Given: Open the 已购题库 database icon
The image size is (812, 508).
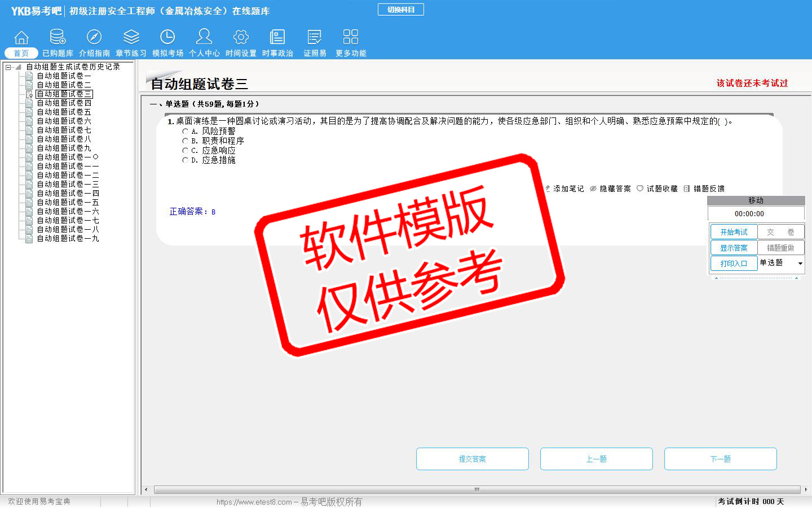Looking at the screenshot, I should pos(58,37).
